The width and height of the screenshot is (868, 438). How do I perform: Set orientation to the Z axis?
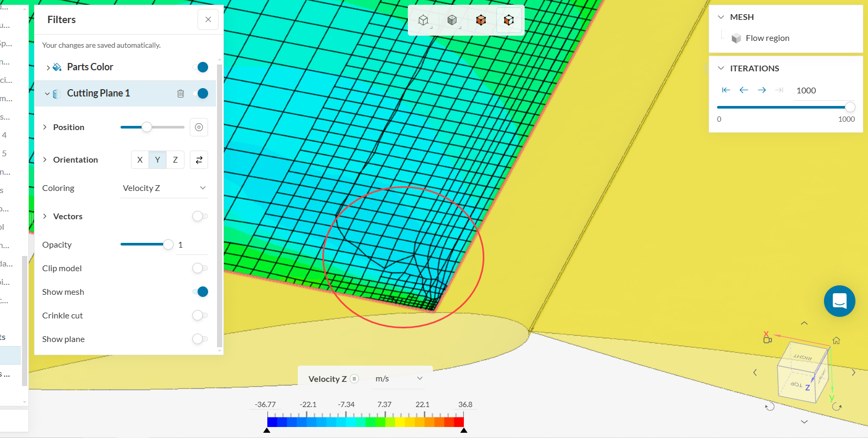[x=175, y=160]
